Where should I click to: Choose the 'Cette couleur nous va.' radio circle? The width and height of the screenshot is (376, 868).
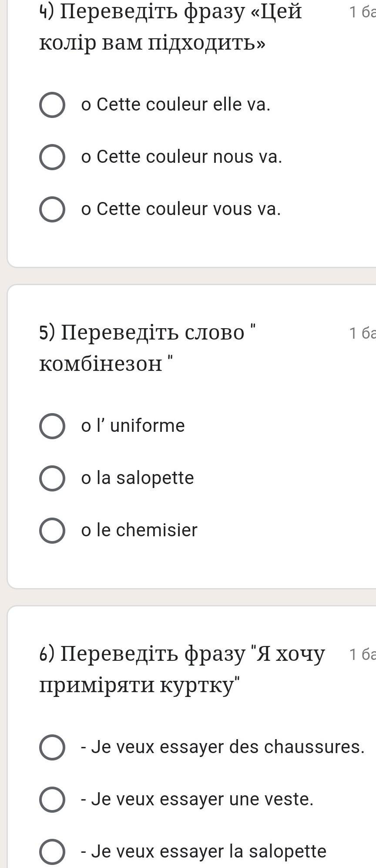click(x=52, y=157)
